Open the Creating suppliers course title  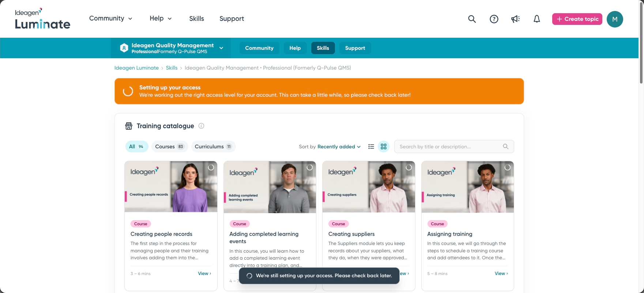(x=351, y=234)
